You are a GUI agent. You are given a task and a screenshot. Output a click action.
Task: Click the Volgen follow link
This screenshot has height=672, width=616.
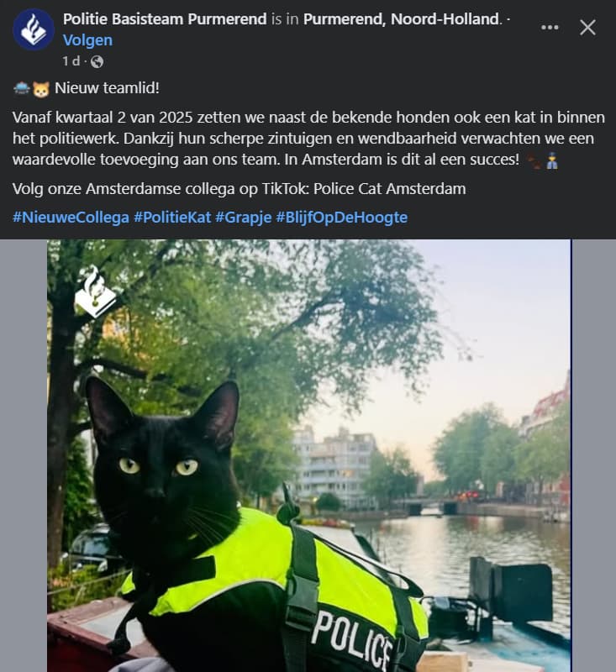(88, 40)
